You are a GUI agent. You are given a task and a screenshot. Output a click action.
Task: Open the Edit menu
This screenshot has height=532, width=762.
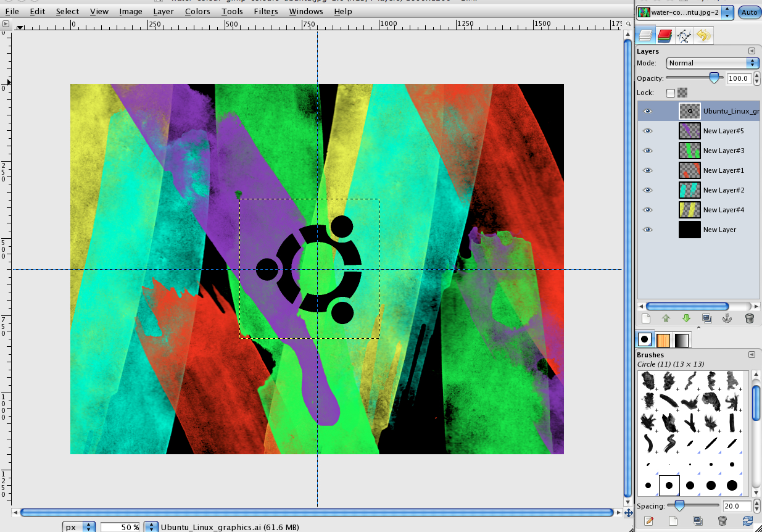(x=38, y=11)
